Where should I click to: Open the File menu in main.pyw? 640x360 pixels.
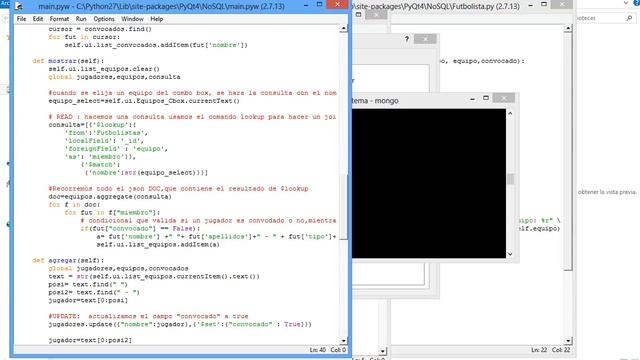pos(21,19)
